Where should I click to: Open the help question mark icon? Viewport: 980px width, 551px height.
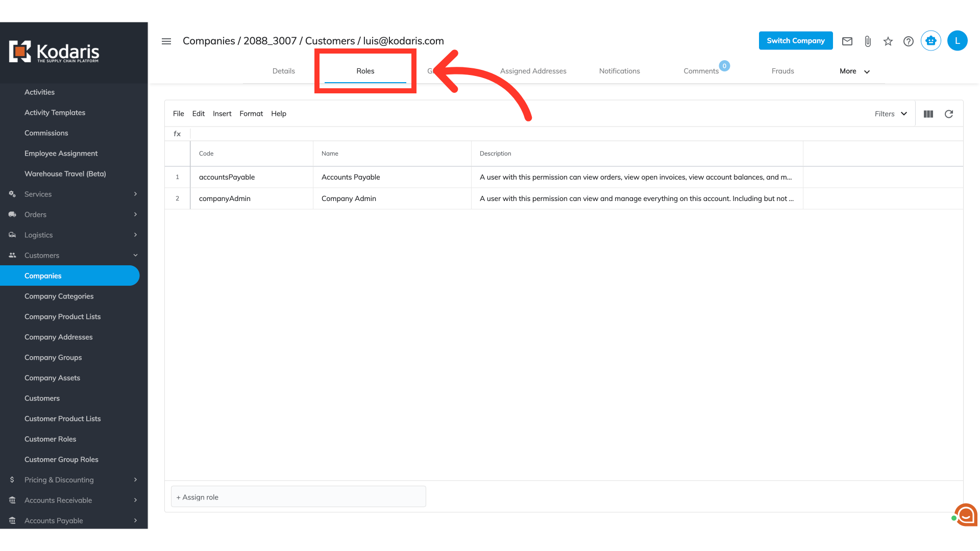click(x=909, y=41)
